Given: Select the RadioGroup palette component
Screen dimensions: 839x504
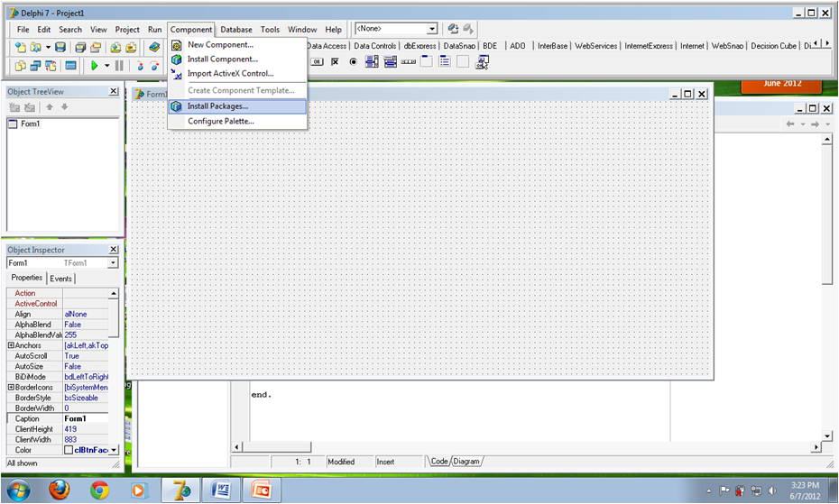Looking at the screenshot, I should (x=445, y=62).
